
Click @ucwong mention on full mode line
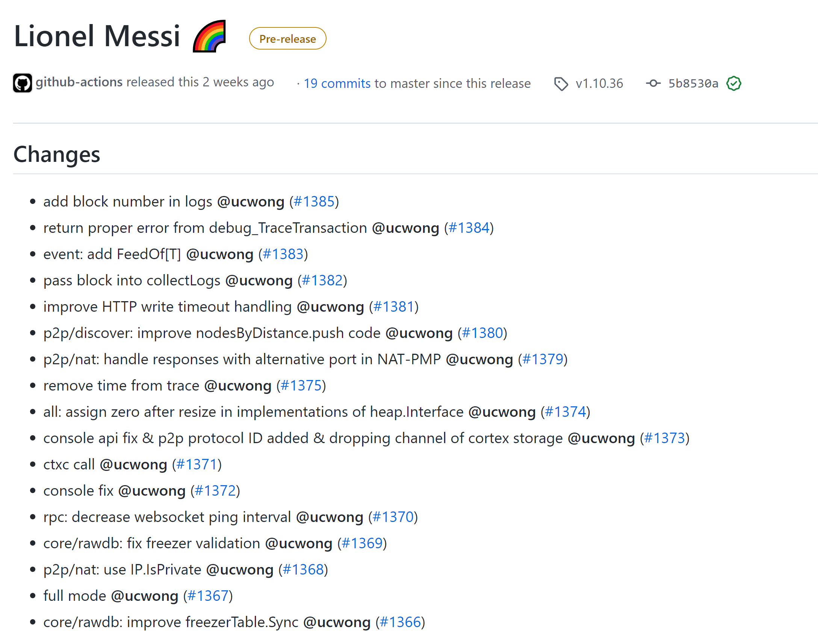point(145,596)
